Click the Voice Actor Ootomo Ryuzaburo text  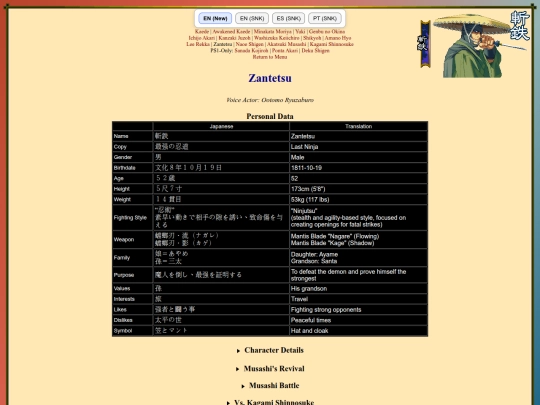pos(270,100)
